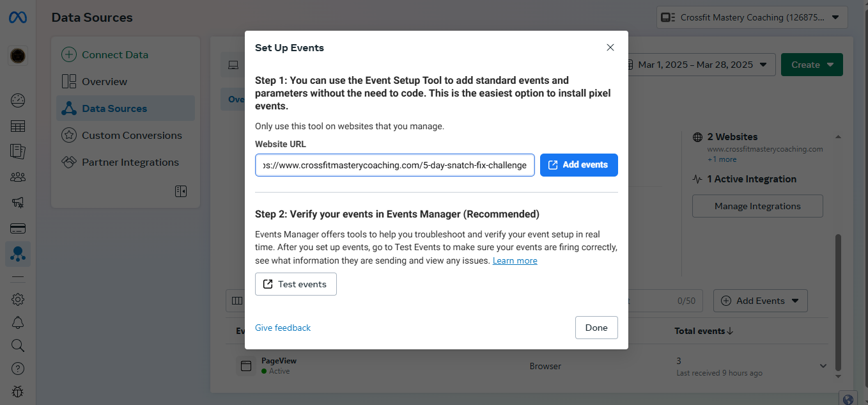Open the Crossfit Mastery Coaching account dropdown
The height and width of the screenshot is (405, 868).
(x=752, y=18)
